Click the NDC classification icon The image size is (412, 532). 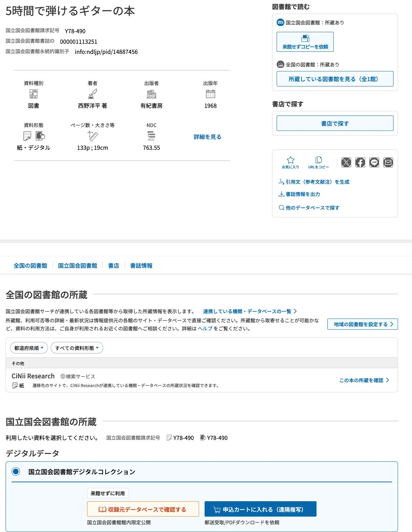151,136
